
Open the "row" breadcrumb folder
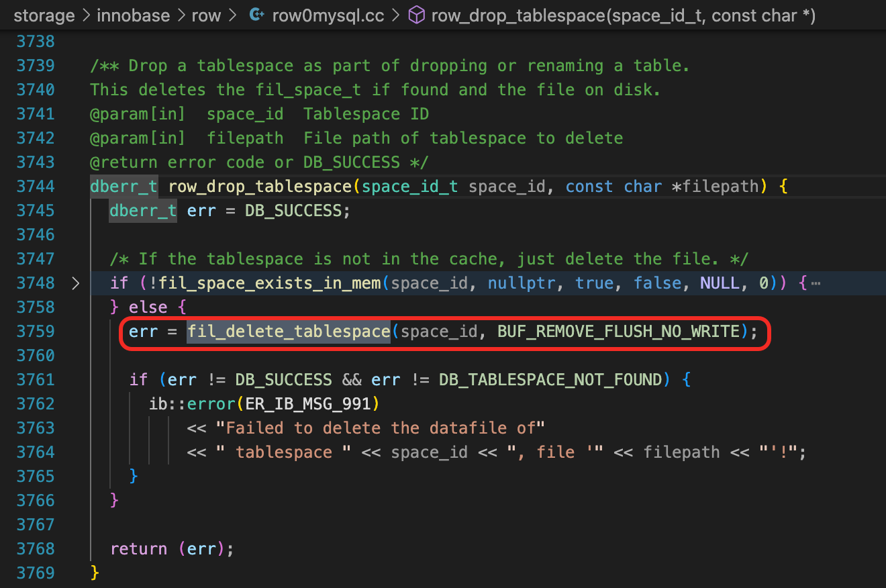point(205,15)
